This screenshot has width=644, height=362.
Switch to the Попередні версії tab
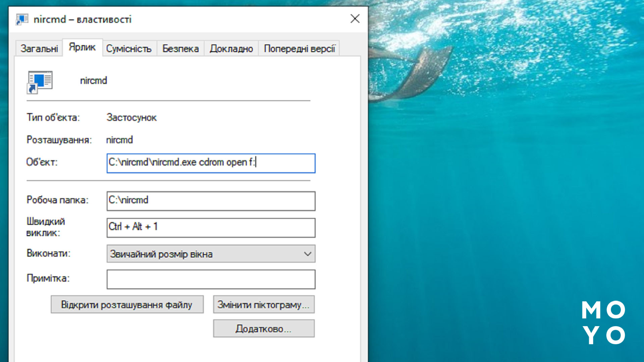300,49
